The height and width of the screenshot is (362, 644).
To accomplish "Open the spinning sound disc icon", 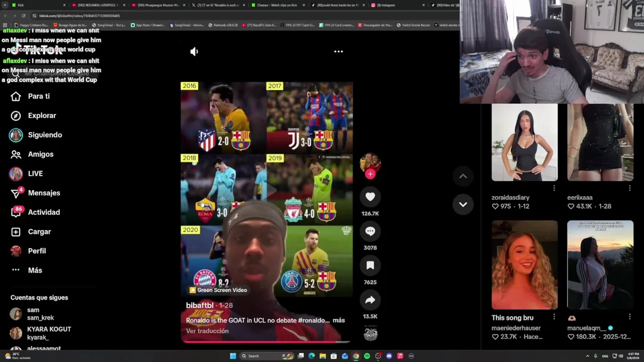I will point(370,334).
